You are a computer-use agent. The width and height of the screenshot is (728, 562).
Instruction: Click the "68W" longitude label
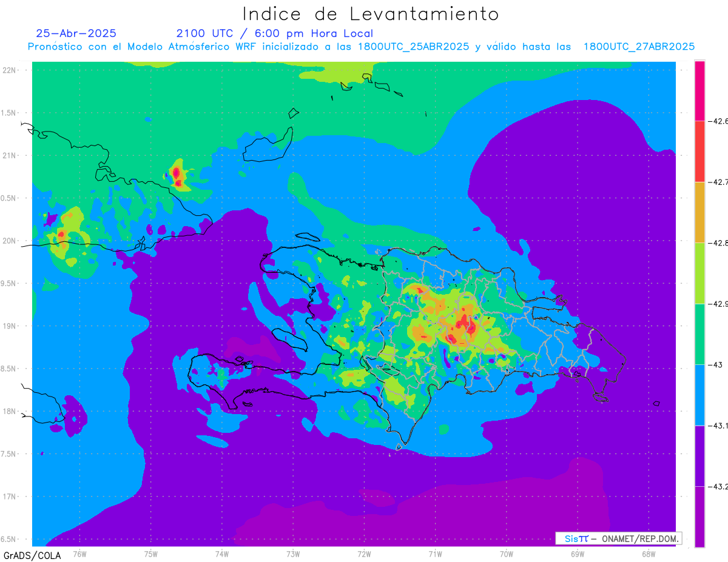click(649, 554)
